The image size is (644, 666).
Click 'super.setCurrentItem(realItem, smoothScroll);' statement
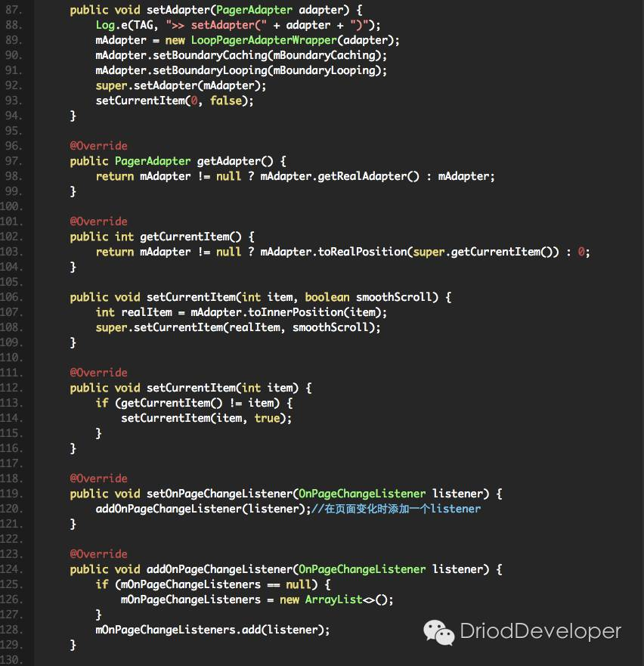point(238,327)
